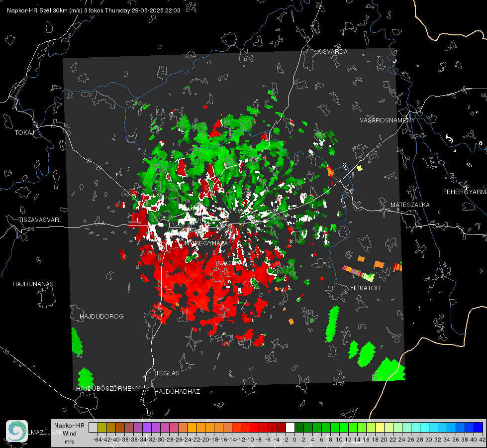Image resolution: width=487 pixels, height=448 pixels.
Task: Click the date stamp 'Thursday 29-05-2025 22:03'
Action: (x=143, y=10)
